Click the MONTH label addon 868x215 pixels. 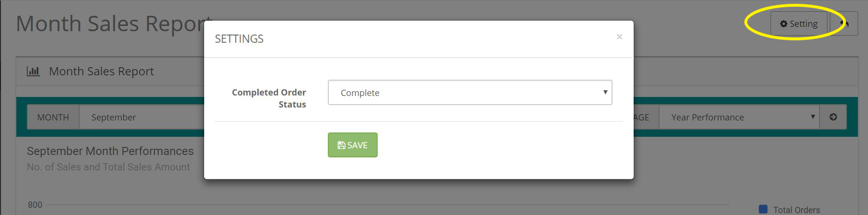(53, 117)
